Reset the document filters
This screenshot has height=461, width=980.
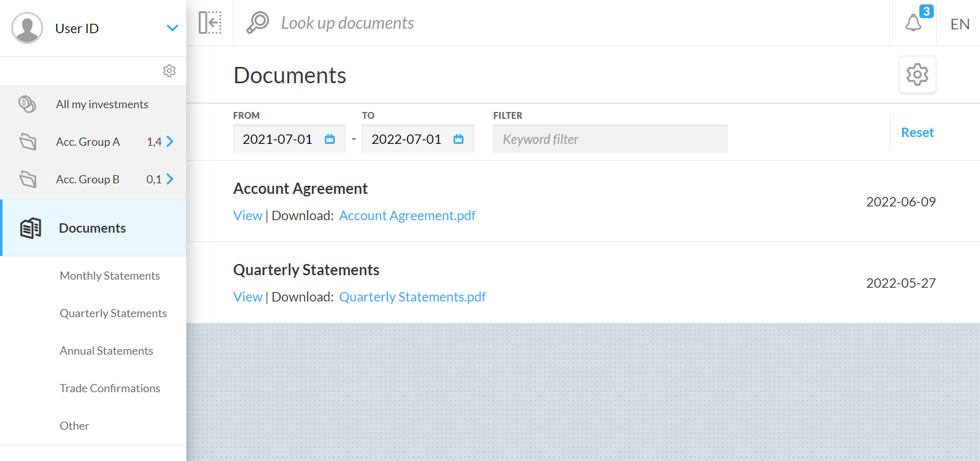tap(917, 133)
